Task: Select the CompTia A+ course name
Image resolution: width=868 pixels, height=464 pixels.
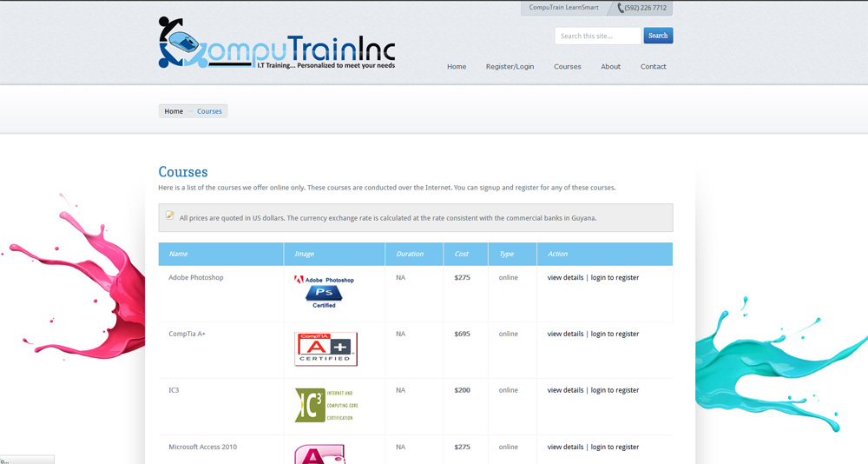Action: point(187,334)
